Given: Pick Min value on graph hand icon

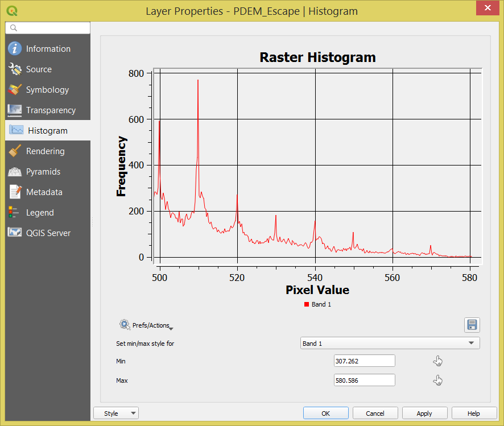Looking at the screenshot, I should pos(438,361).
